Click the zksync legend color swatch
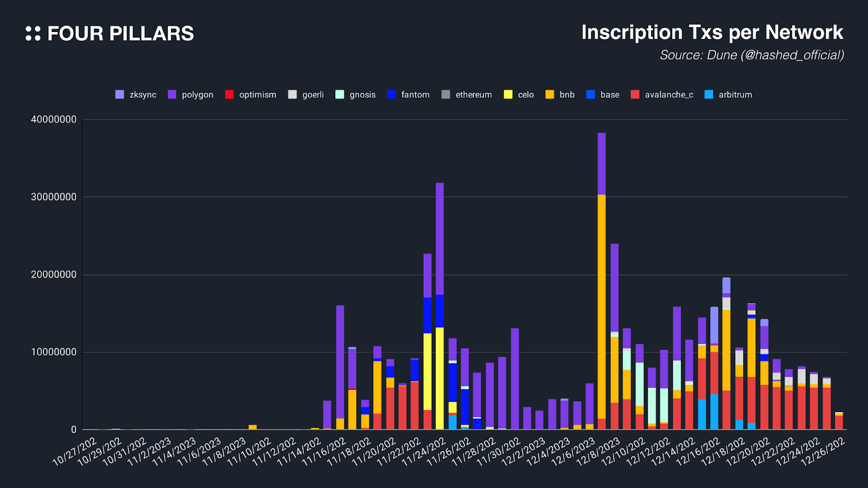Viewport: 868px width, 488px height. tap(120, 94)
